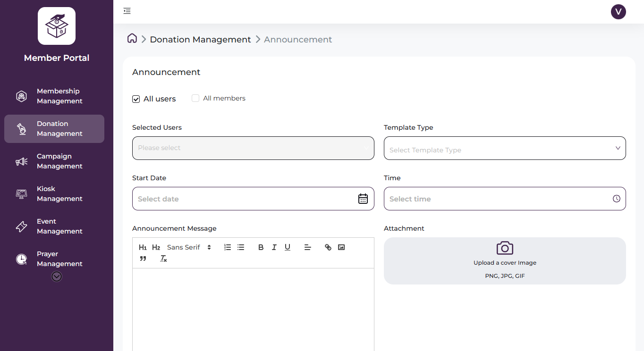This screenshot has width=644, height=351.
Task: Toggle the ordered list in the editor
Action: (x=227, y=247)
